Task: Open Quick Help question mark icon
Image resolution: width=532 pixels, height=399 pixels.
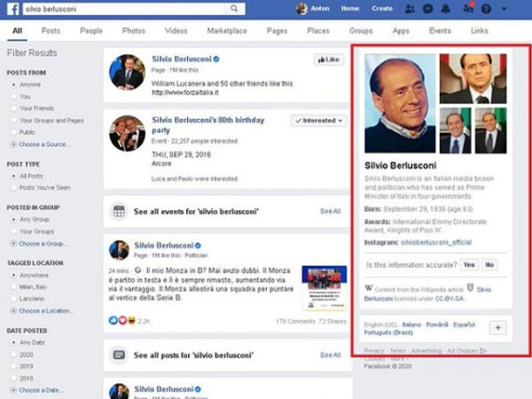Action: point(486,9)
